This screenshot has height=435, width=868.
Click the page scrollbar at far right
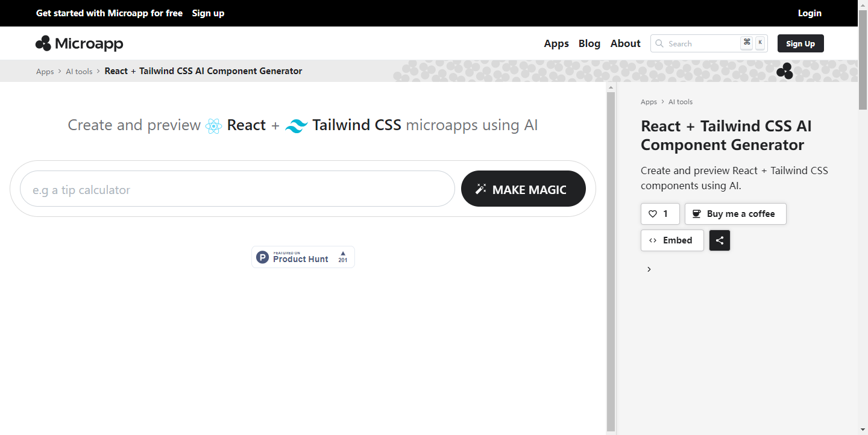tap(863, 59)
